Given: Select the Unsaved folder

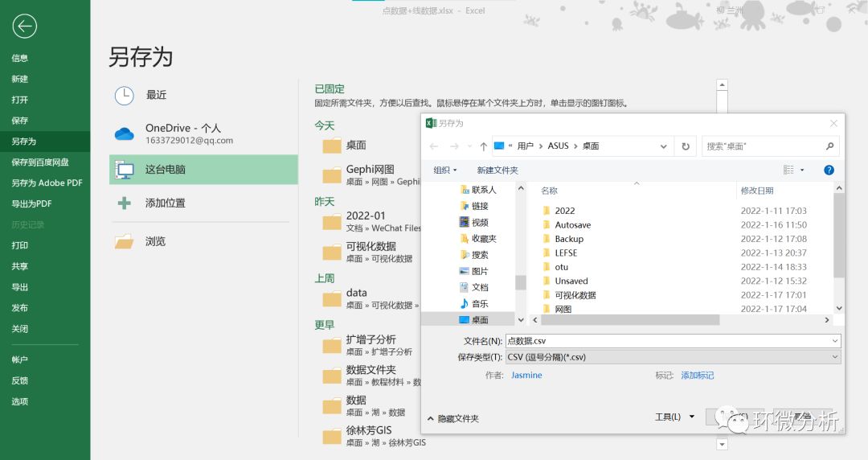Looking at the screenshot, I should point(571,281).
